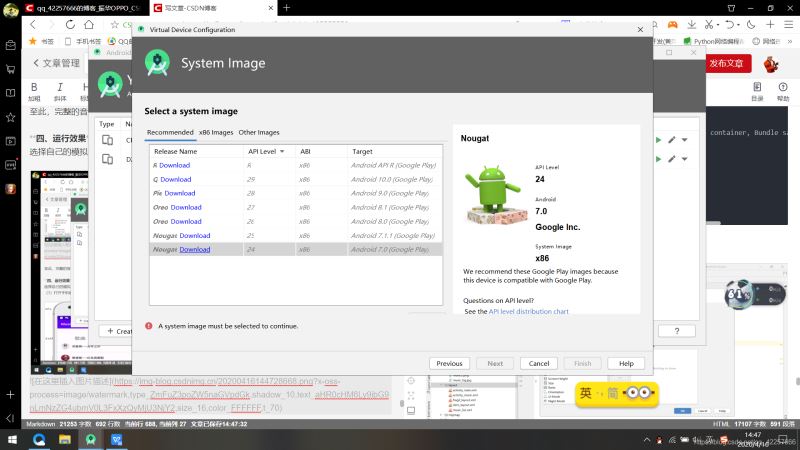
Task: Click the Cancel button
Action: pyautogui.click(x=538, y=363)
